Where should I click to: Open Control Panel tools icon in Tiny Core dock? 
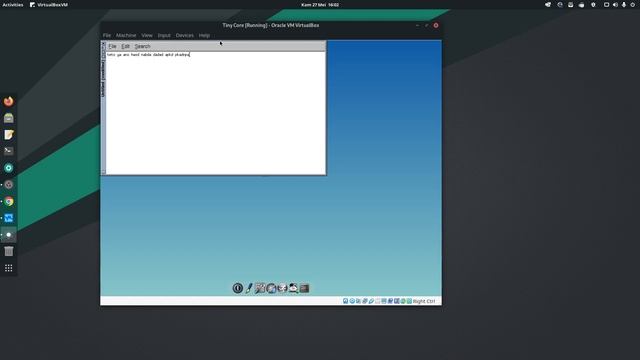260,288
